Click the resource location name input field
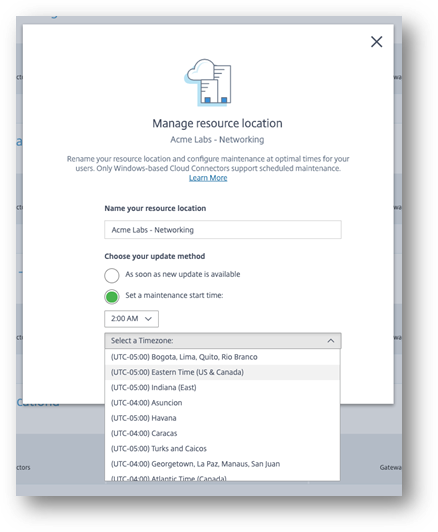This screenshot has height=532, width=438. [x=223, y=230]
